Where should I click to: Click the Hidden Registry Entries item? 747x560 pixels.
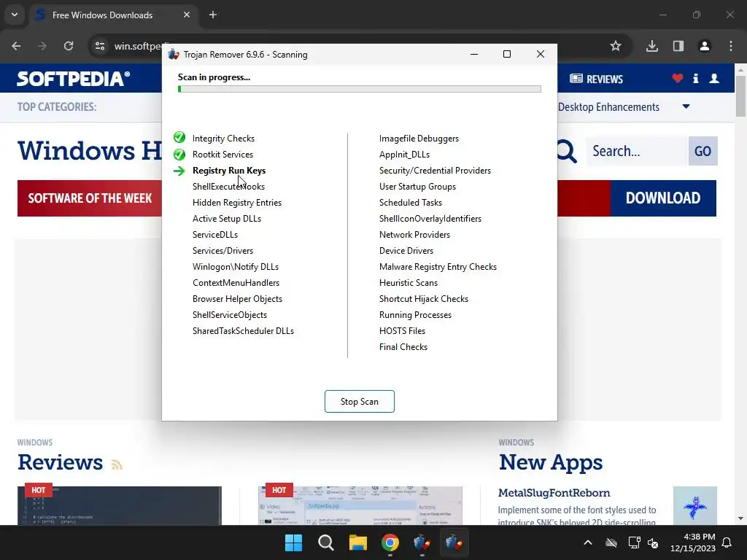point(237,203)
